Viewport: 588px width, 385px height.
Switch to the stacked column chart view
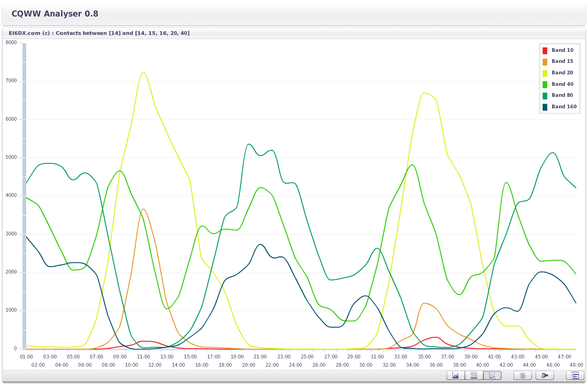pyautogui.click(x=474, y=375)
